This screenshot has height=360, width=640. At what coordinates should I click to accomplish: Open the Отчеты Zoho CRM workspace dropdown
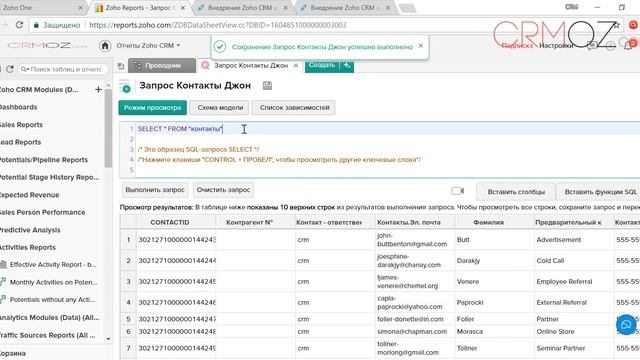tap(149, 45)
